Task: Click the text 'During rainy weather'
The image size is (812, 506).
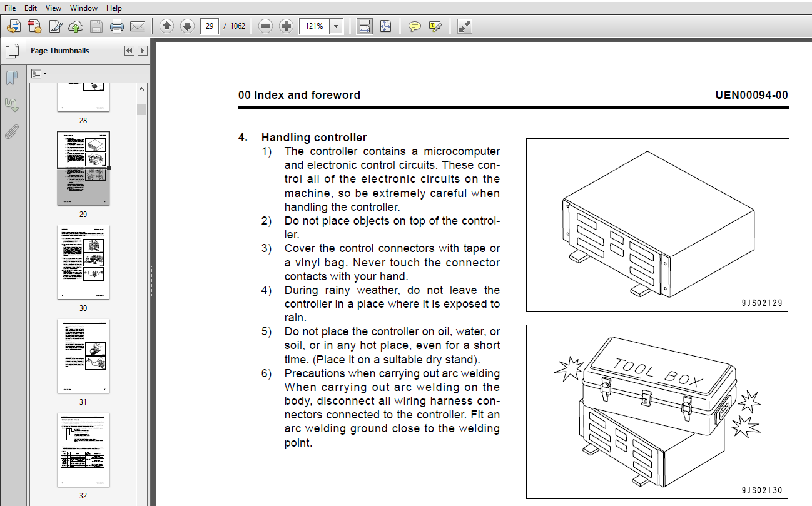Action: 342,290
